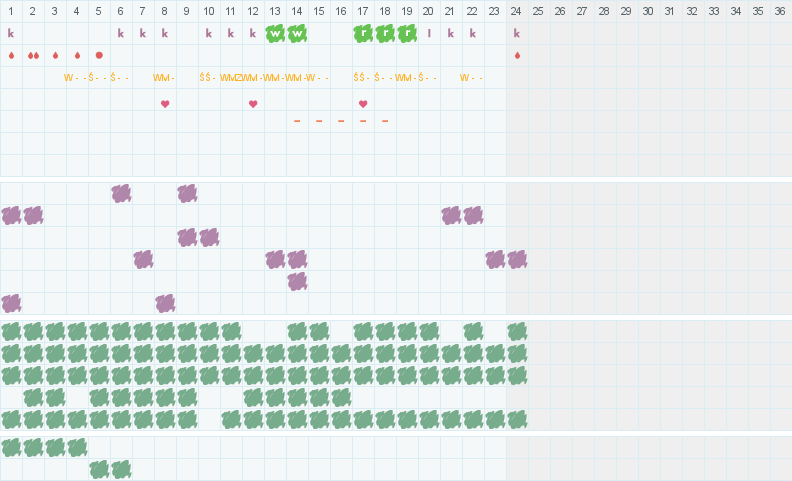Select the blood drop icon on day 24

click(x=517, y=55)
